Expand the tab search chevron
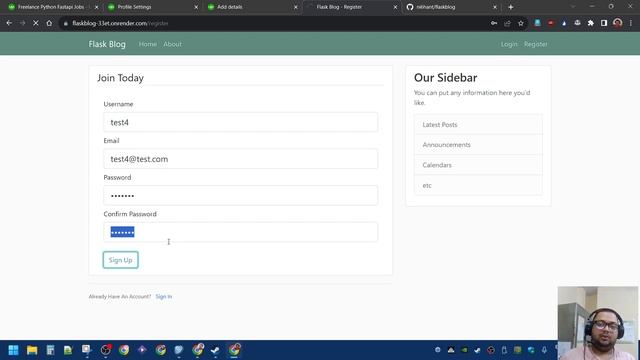The image size is (640, 360). [x=573, y=7]
